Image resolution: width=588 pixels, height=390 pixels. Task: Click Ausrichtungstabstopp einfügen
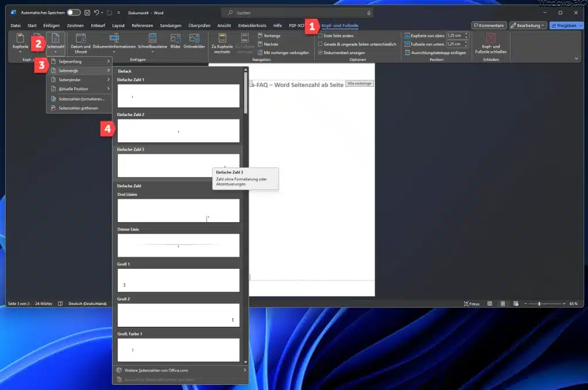(x=435, y=53)
